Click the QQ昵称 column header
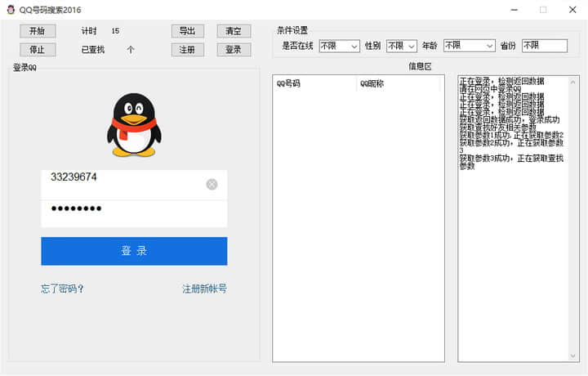Image resolution: width=588 pixels, height=376 pixels. pyautogui.click(x=399, y=83)
